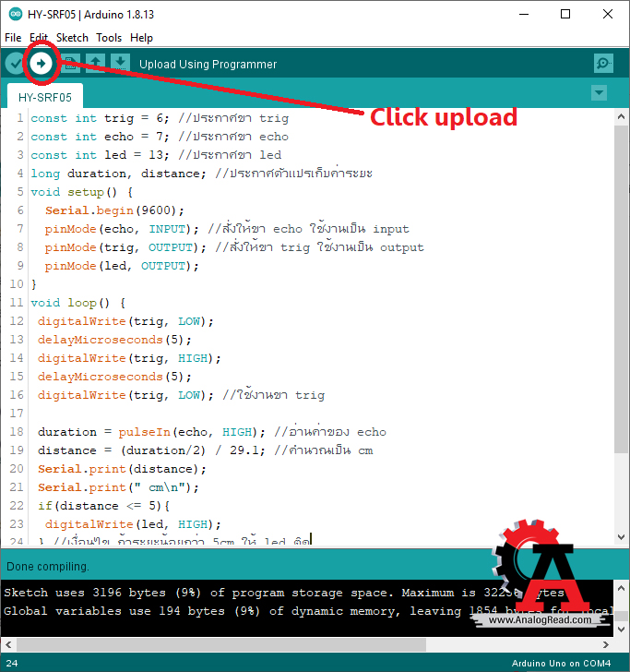Screen dimensions: 630x672
Task: Click the editor scrollbar up arrow
Action: point(621,116)
